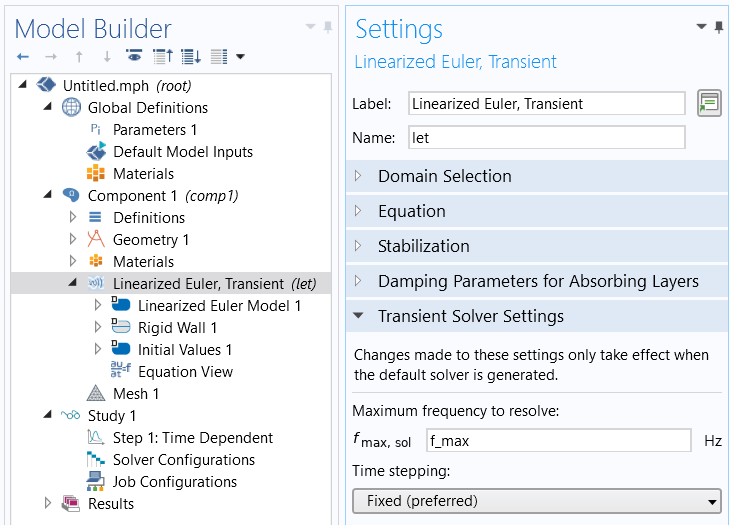
Task: Click the label notes icon beside Label field
Action: [709, 103]
